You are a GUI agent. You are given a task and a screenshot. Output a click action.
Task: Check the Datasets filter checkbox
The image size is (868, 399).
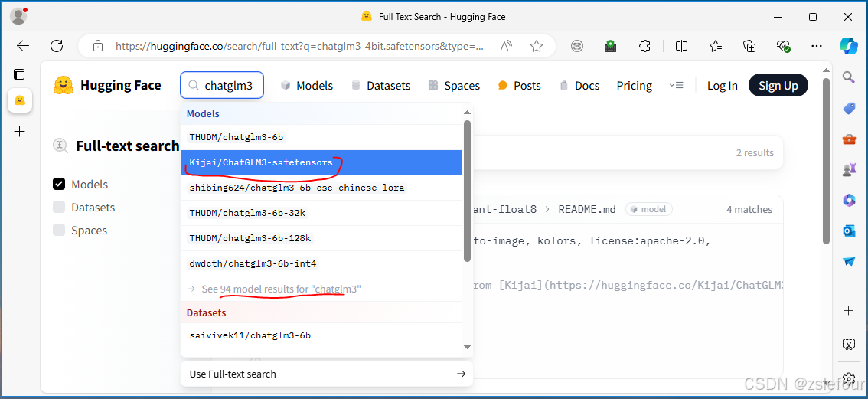click(59, 208)
